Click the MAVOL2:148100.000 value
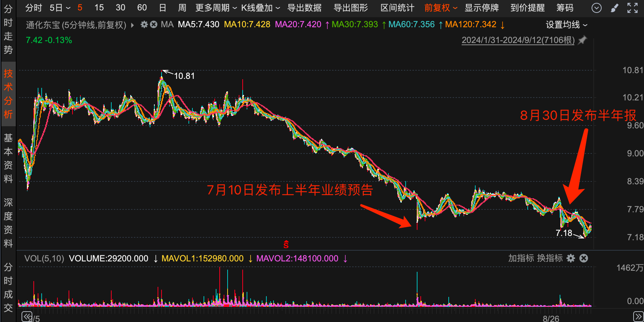The height and width of the screenshot is (322, 644). click(x=297, y=258)
